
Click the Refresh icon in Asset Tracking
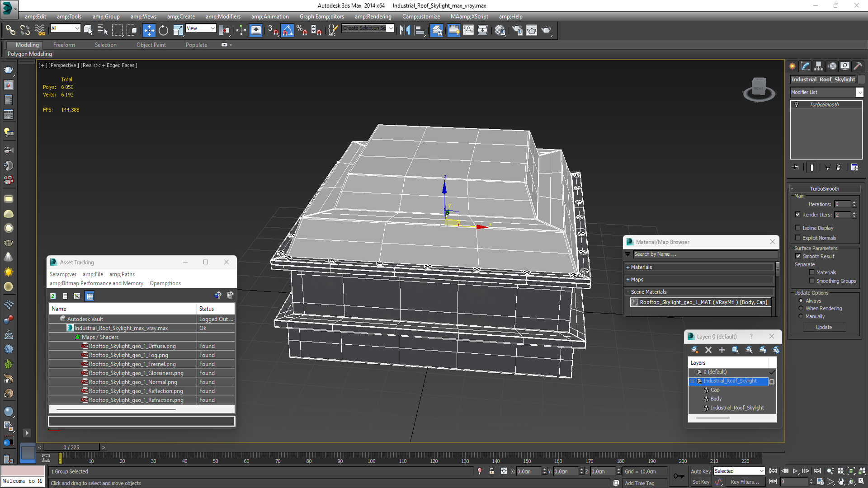pyautogui.click(x=53, y=296)
